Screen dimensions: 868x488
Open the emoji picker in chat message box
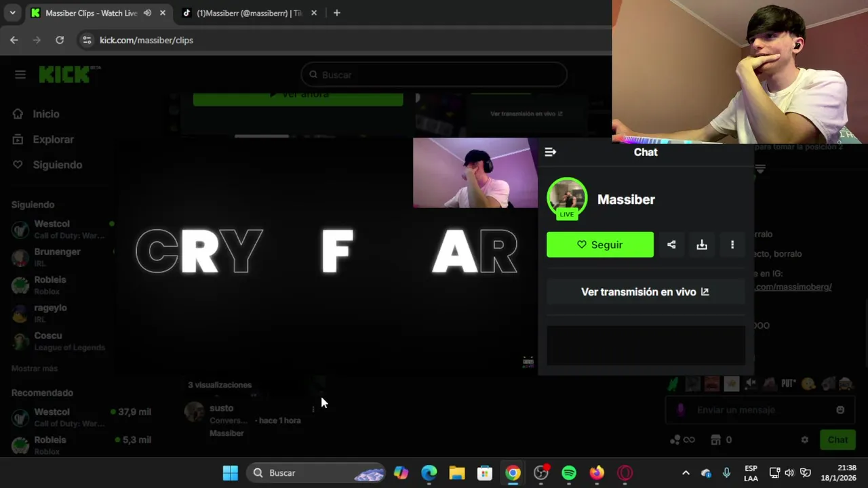(x=840, y=409)
